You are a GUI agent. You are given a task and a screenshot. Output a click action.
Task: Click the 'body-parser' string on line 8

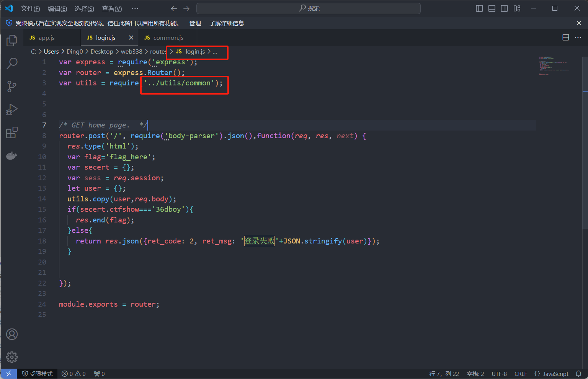[191, 136]
